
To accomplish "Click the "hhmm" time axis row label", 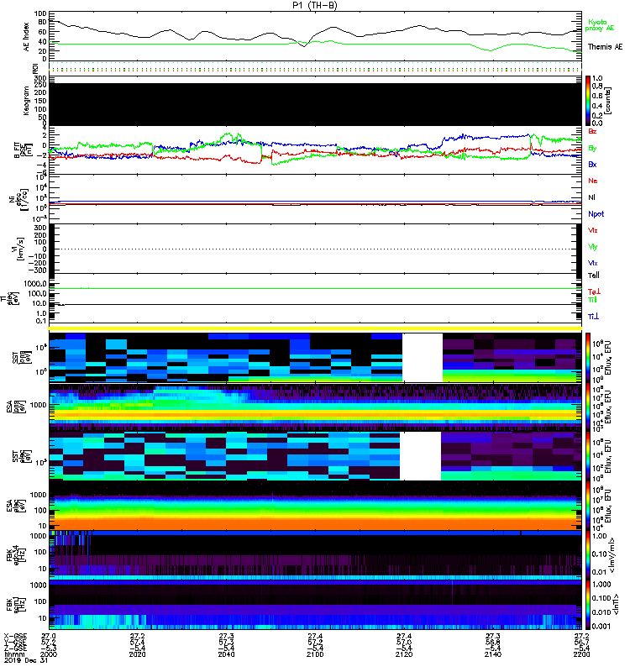I will coord(14,654).
